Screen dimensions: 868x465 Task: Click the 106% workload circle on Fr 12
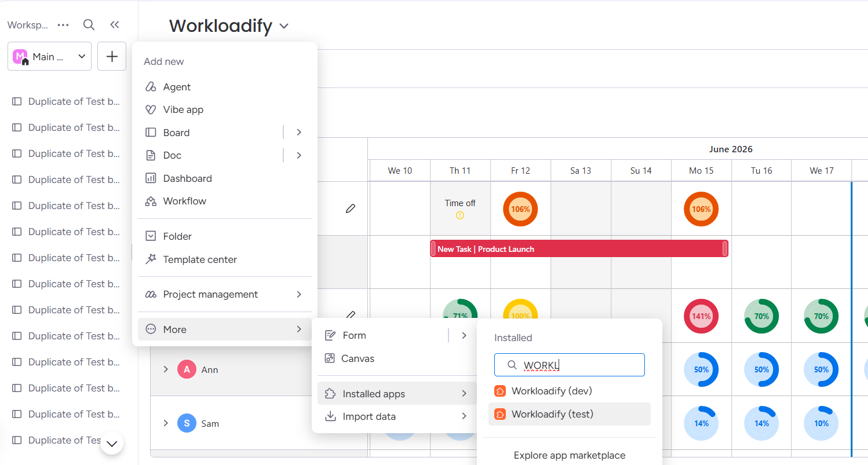[520, 209]
